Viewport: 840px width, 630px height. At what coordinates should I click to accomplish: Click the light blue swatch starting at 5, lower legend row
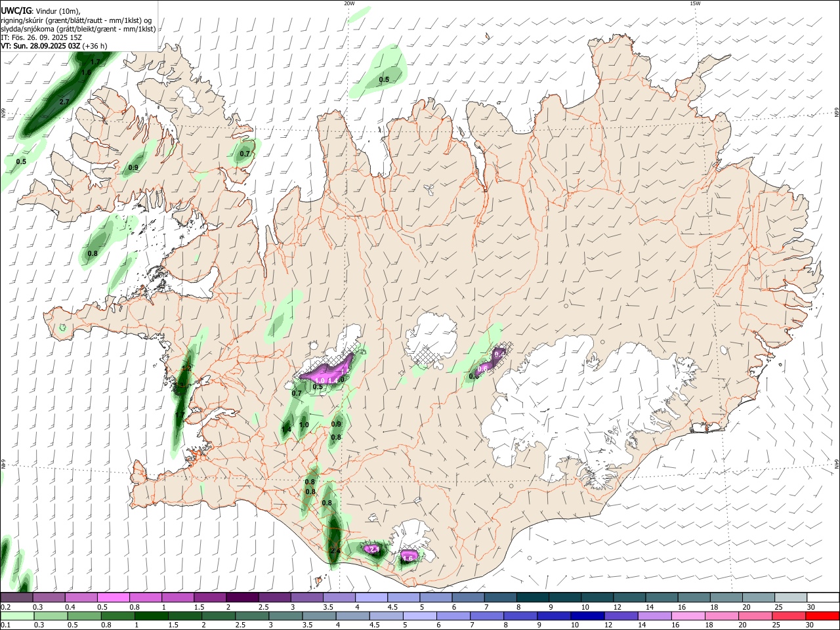pos(419,616)
